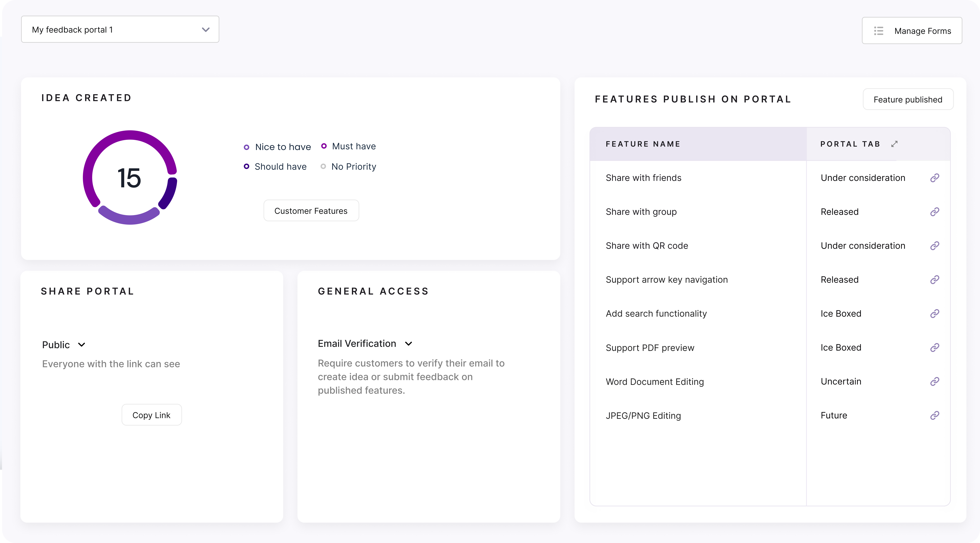Toggle No Priority legend marker
This screenshot has height=543, width=980.
click(x=323, y=166)
